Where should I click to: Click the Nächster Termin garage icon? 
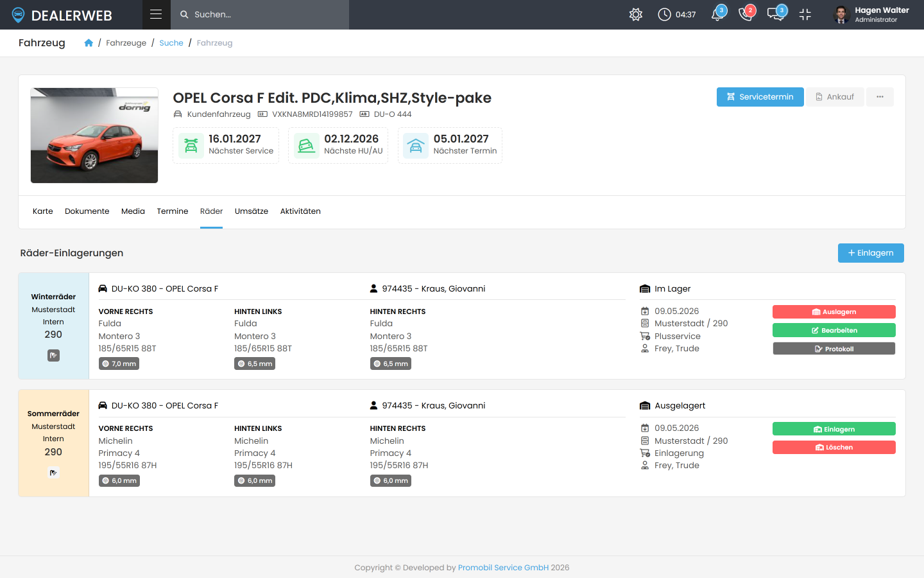(416, 146)
